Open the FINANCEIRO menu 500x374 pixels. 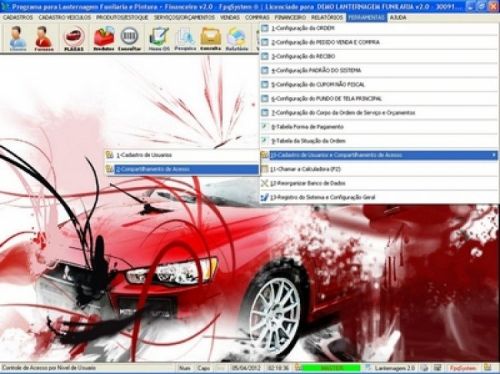(290, 17)
